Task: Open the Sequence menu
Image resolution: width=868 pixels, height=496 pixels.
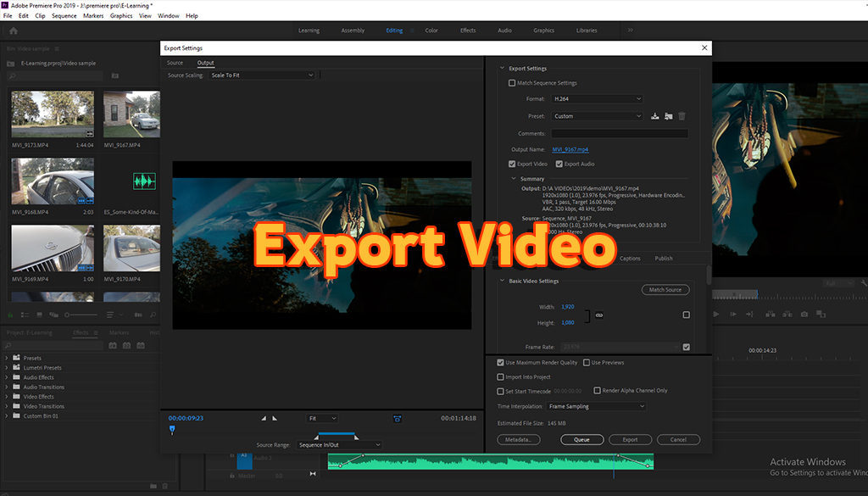Action: pyautogui.click(x=64, y=15)
